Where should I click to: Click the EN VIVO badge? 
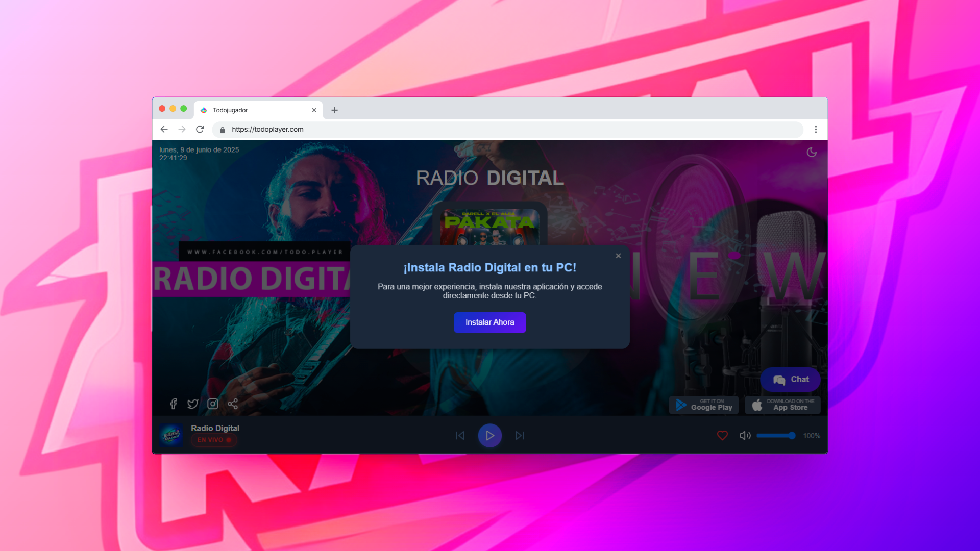pos(214,440)
